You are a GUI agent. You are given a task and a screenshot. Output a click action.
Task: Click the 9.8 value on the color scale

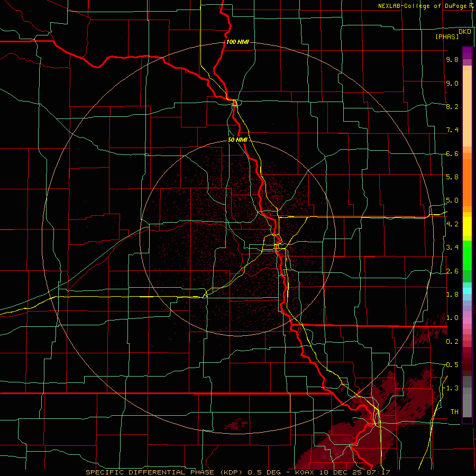[x=452, y=60]
